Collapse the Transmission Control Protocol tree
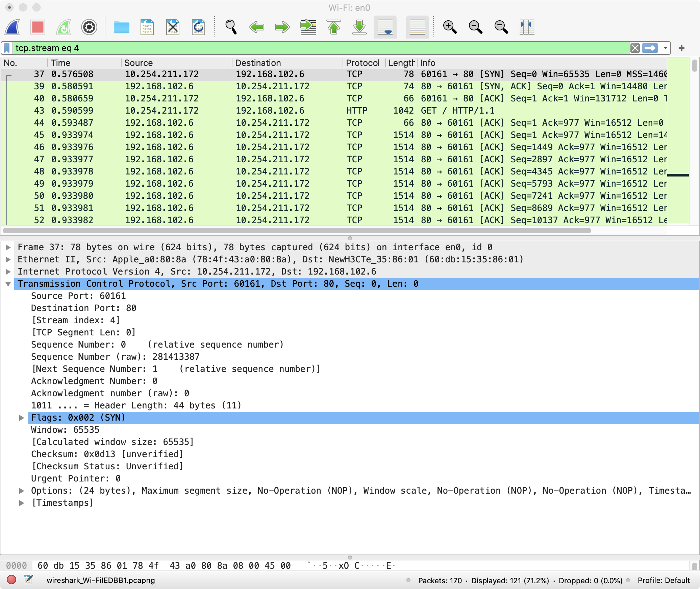Image resolution: width=700 pixels, height=589 pixels. pyautogui.click(x=8, y=284)
